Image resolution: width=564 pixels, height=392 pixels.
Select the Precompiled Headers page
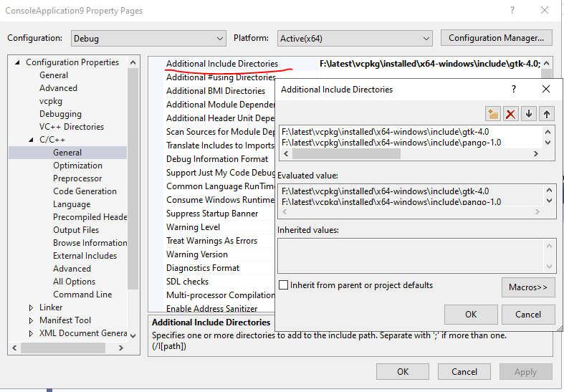tap(90, 217)
